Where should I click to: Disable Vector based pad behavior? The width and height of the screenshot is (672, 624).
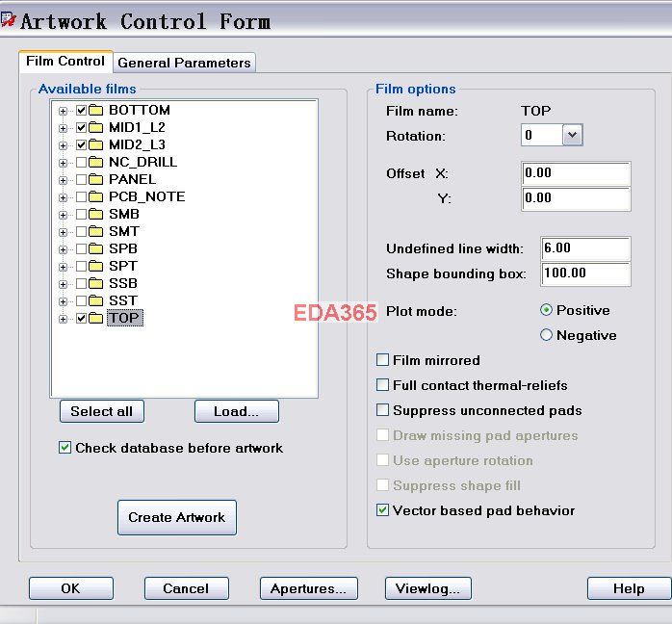pos(382,510)
